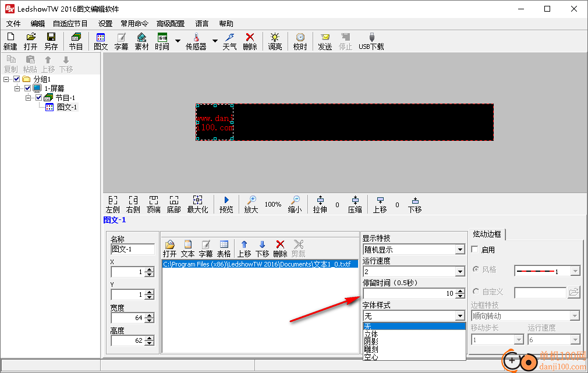The height and width of the screenshot is (373, 588).
Task: Add 表格 table in panel
Action: click(224, 248)
